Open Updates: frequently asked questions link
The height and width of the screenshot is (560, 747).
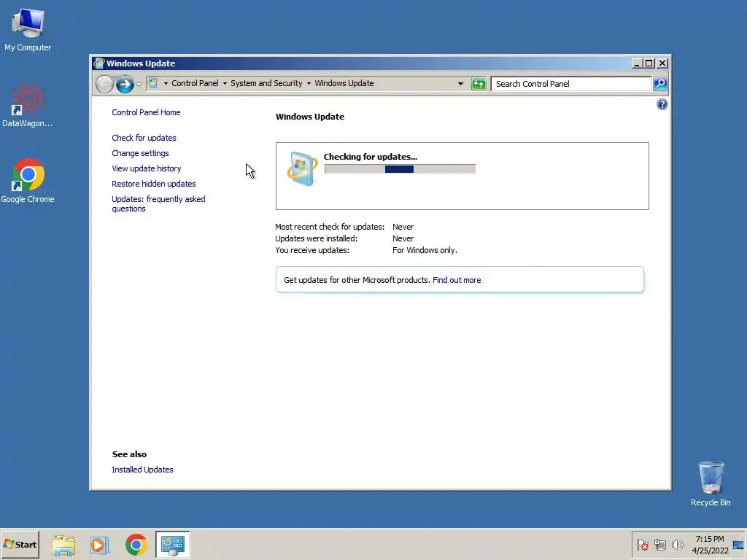tap(158, 204)
